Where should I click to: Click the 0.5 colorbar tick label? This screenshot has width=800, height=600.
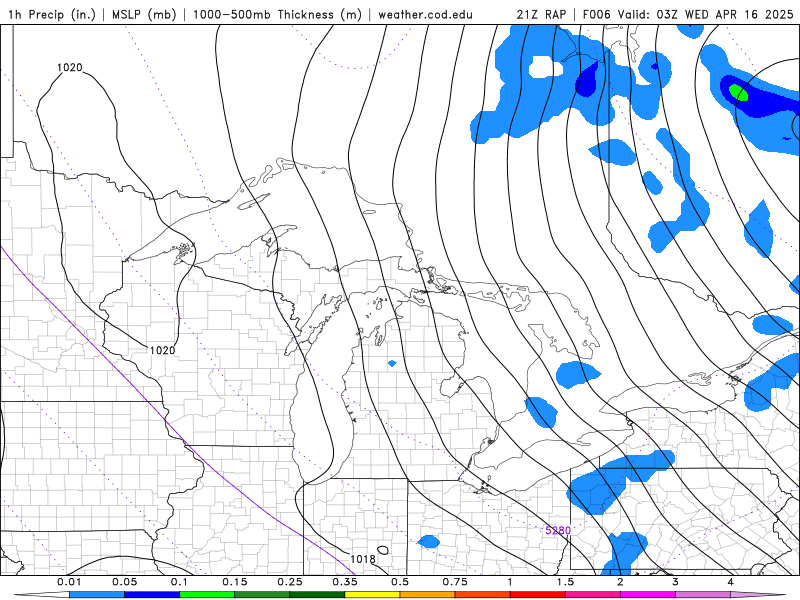[x=400, y=582]
